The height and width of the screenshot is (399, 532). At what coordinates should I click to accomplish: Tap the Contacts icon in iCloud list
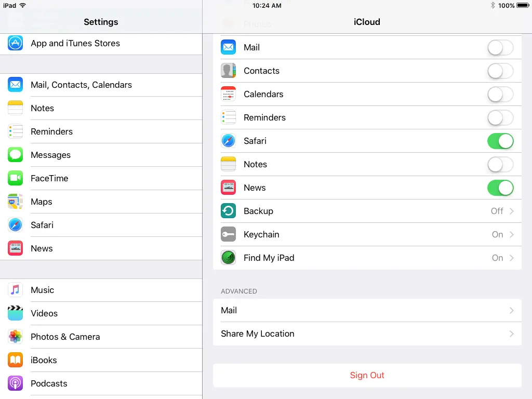pyautogui.click(x=229, y=71)
